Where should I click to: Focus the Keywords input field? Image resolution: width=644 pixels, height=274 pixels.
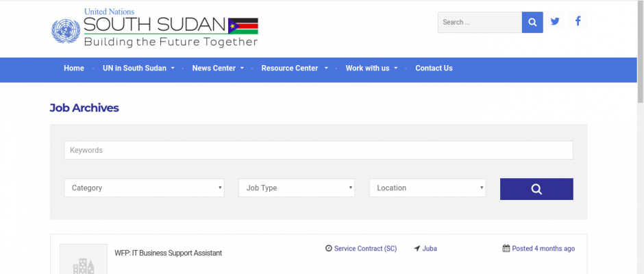(x=319, y=150)
